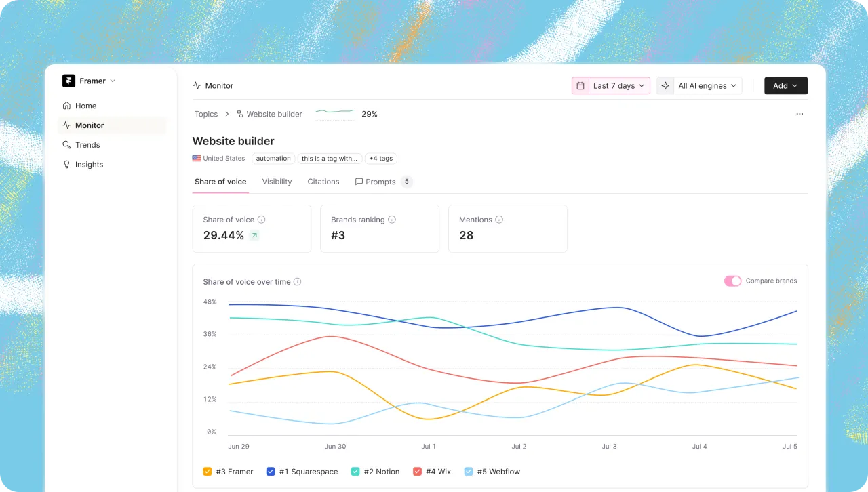Uncheck the #5 Webflow legend checkbox

pyautogui.click(x=469, y=472)
